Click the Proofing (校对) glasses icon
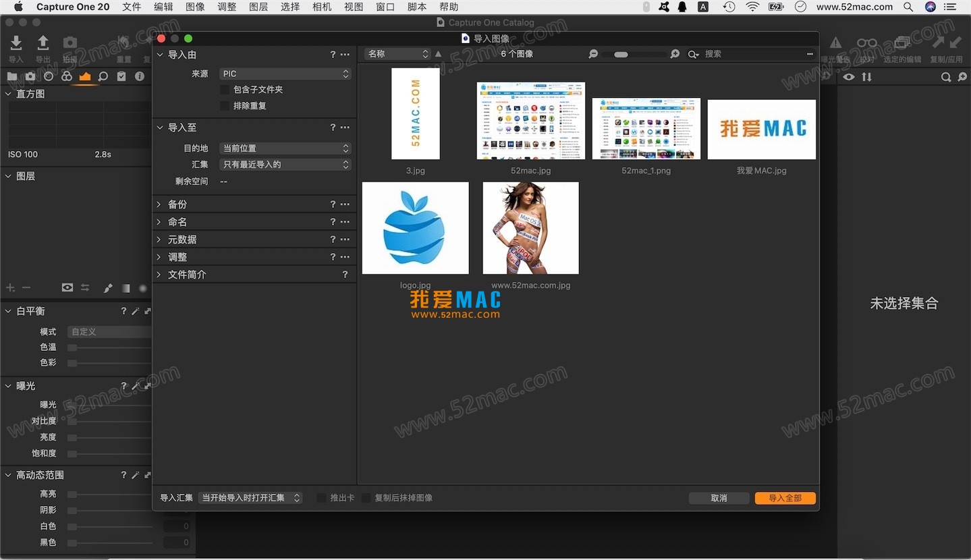Screen dimensions: 971x560 tap(867, 43)
